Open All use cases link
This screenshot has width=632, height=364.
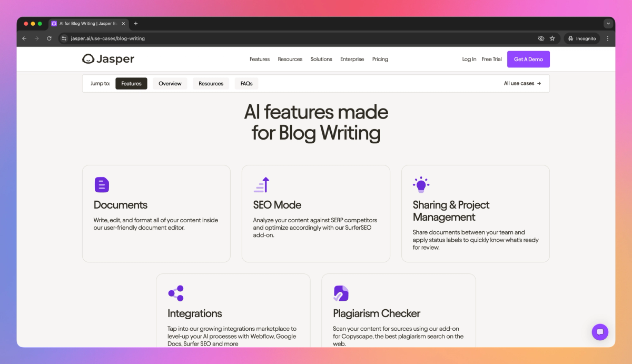coord(522,83)
